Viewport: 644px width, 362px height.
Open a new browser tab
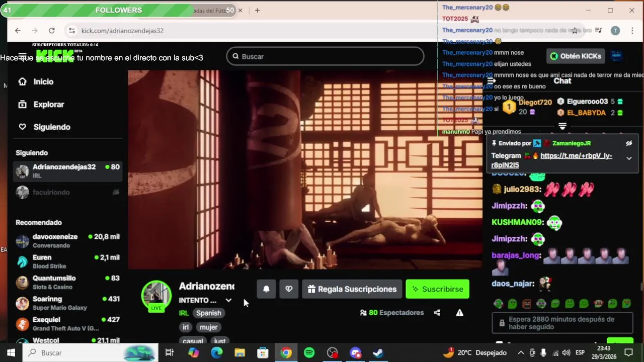[257, 10]
